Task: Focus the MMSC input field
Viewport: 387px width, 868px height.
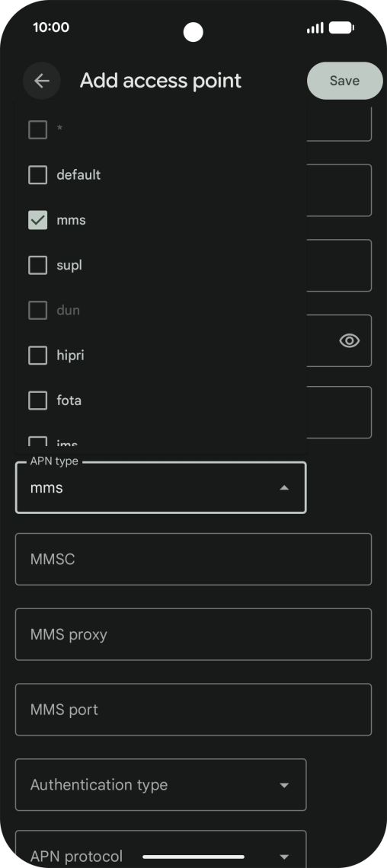Action: pyautogui.click(x=193, y=559)
